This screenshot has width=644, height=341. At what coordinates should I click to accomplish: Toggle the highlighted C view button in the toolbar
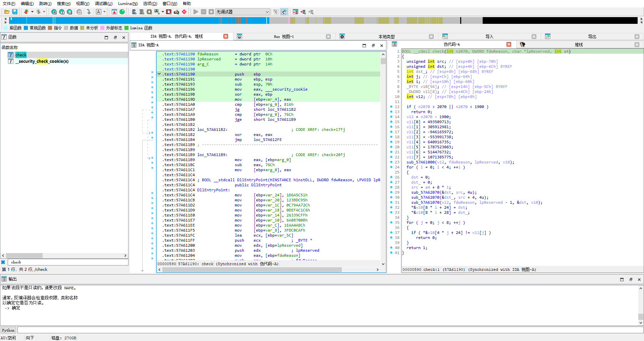(x=284, y=12)
